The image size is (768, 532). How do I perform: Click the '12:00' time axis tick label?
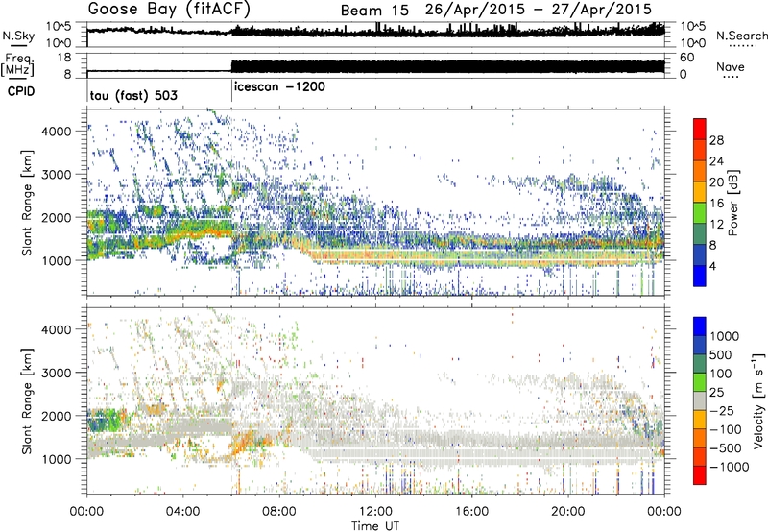pos(375,511)
